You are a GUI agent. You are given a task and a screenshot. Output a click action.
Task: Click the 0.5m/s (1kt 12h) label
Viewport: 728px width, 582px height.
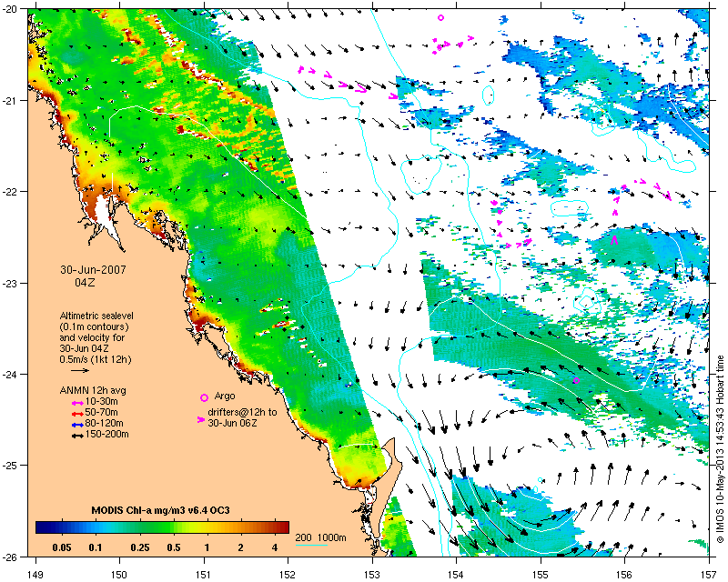click(96, 359)
